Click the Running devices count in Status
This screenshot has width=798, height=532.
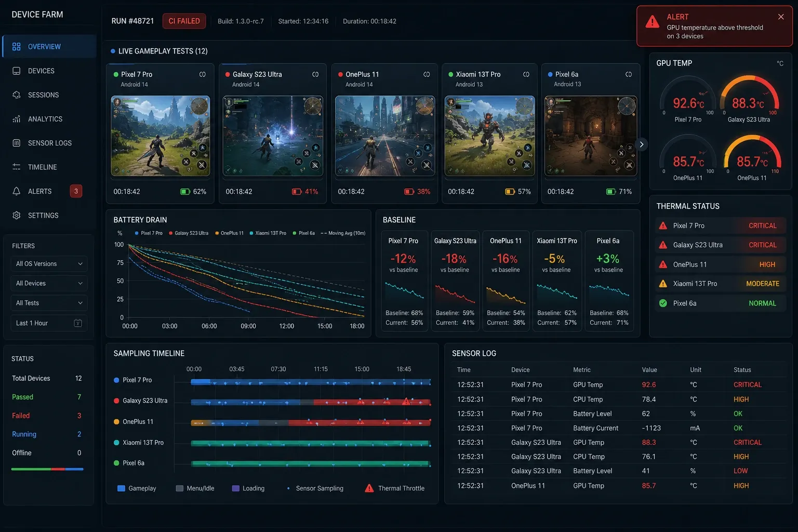(x=79, y=434)
